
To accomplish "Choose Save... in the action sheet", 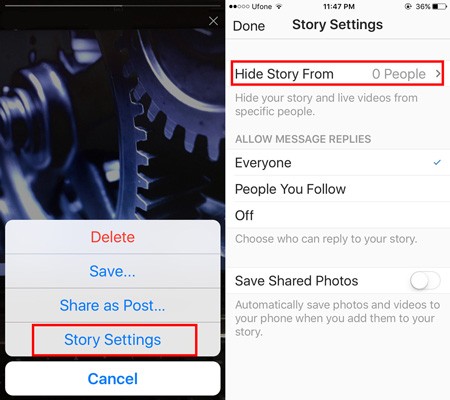I will [x=113, y=271].
